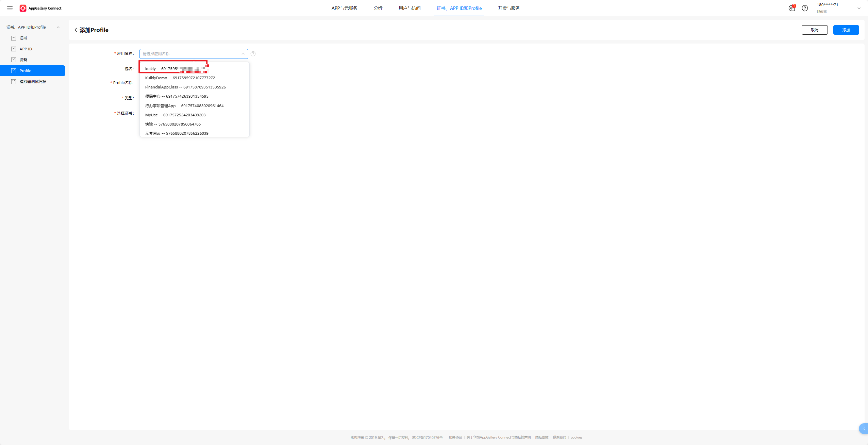Click the help icon beside app name field
The width and height of the screenshot is (868, 445).
coord(253,54)
